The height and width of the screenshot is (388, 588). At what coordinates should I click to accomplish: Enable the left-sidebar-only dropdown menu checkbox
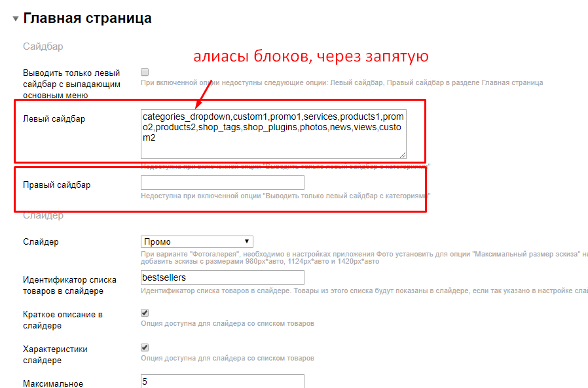pos(145,72)
